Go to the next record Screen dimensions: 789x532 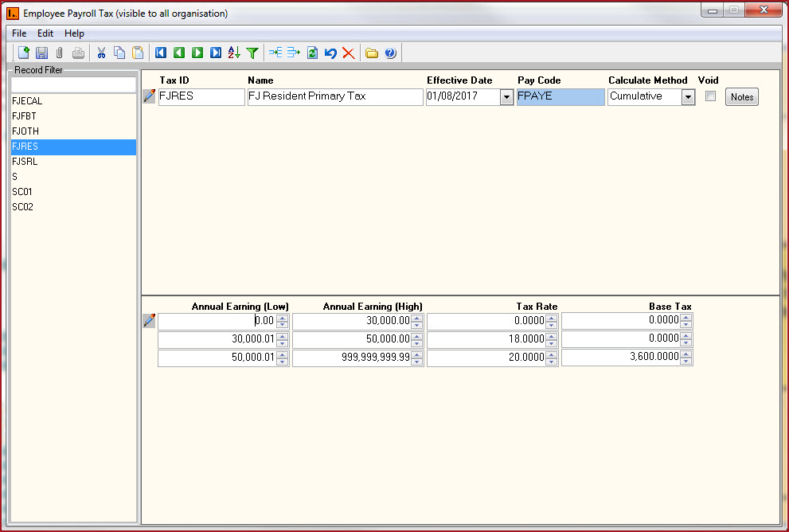point(197,53)
